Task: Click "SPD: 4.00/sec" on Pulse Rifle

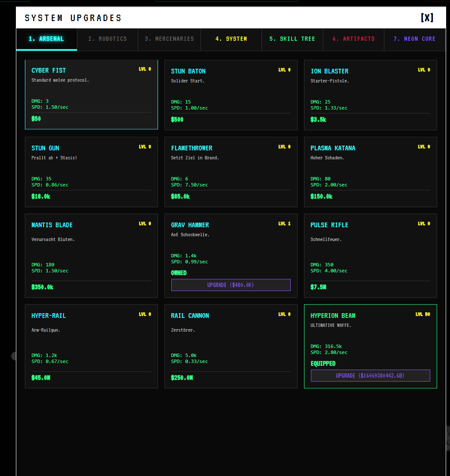Action: click(329, 271)
